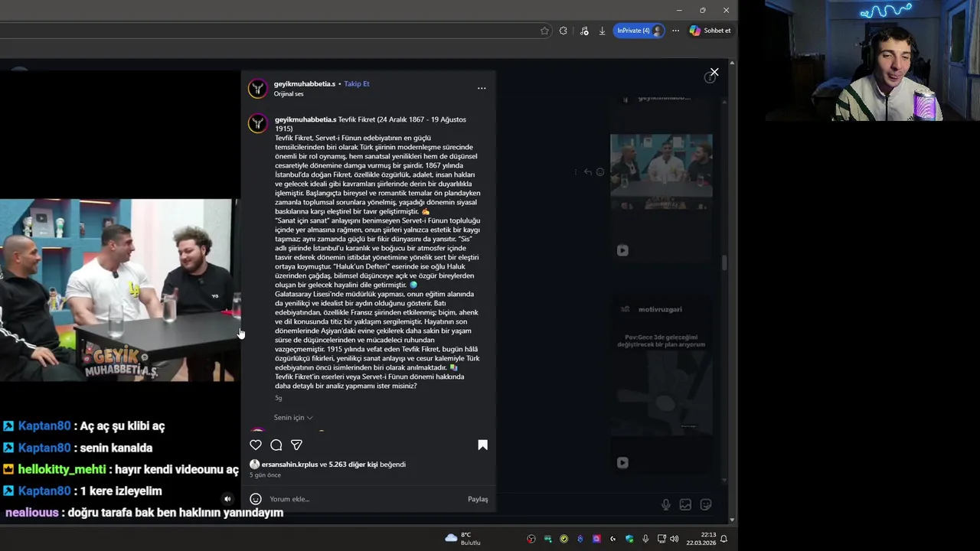980x551 pixels.
Task: Expand the 'Senin için' comments filter
Action: point(293,418)
